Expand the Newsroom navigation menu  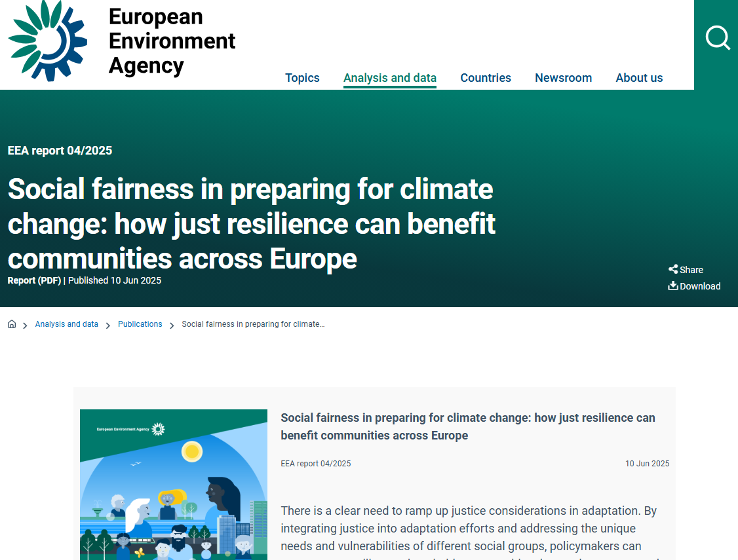563,78
